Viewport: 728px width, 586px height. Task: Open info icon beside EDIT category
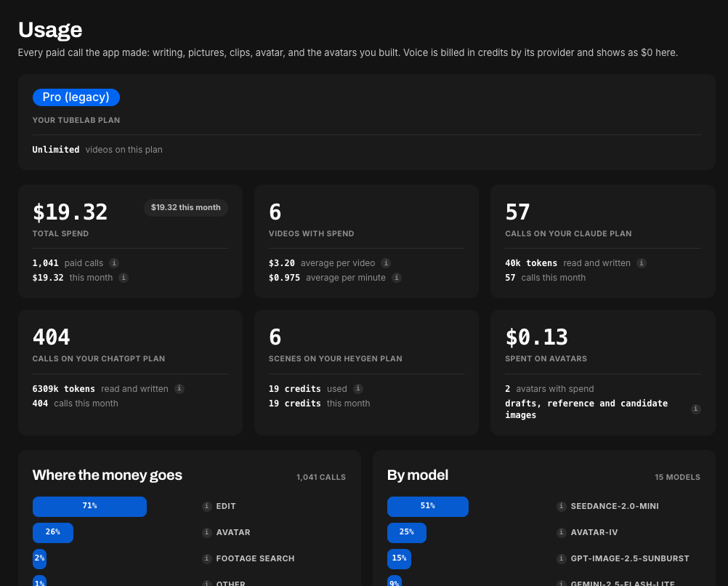point(207,506)
